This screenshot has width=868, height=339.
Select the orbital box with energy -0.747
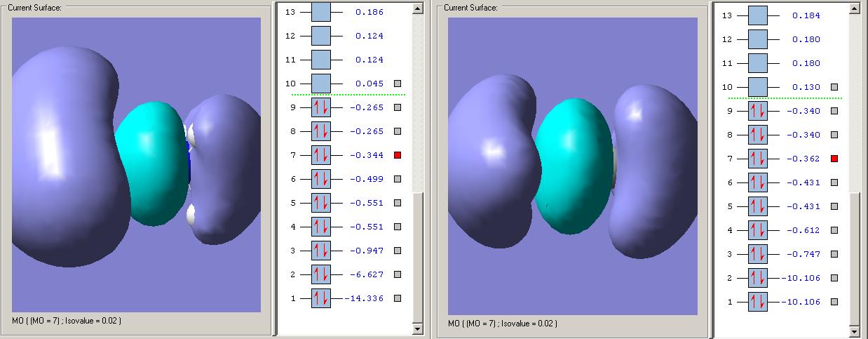(x=758, y=254)
